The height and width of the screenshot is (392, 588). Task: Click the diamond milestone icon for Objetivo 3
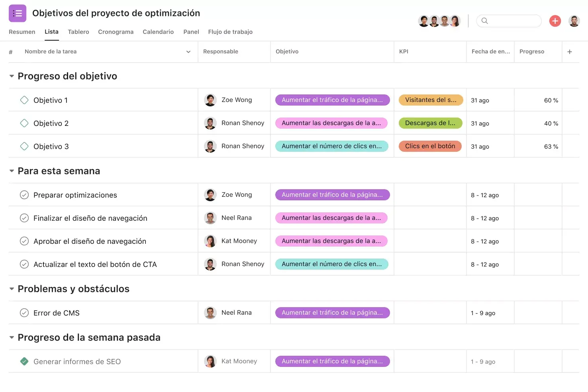(24, 146)
